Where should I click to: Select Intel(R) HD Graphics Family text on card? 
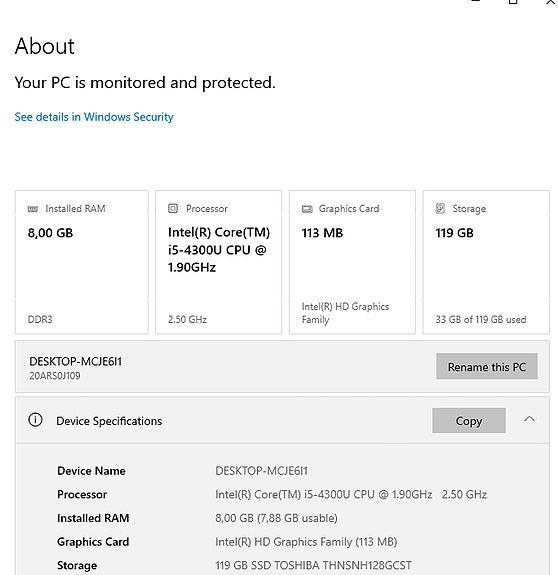345,313
